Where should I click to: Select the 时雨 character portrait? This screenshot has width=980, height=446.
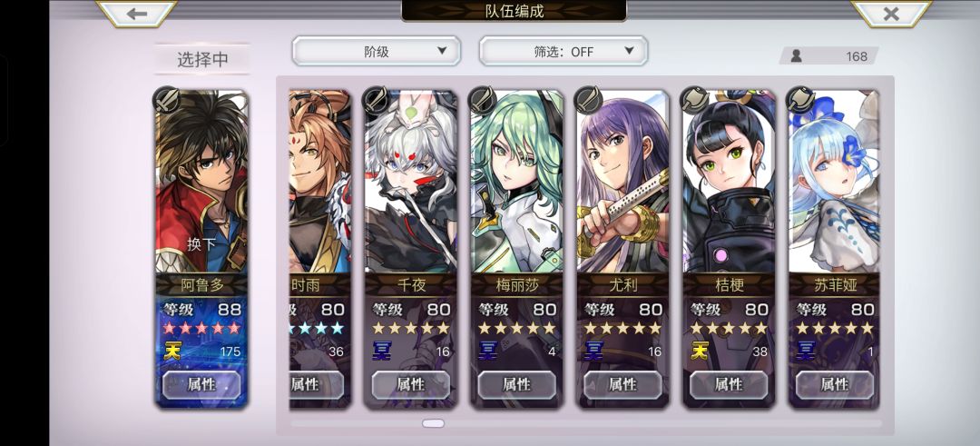coord(320,182)
